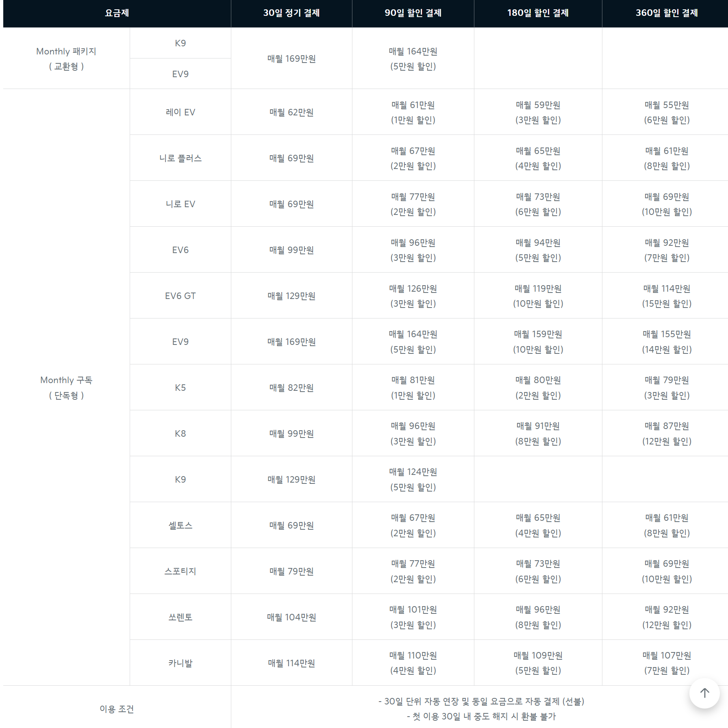This screenshot has height=728, width=728.
Task: Select the K5 model cell
Action: pyautogui.click(x=180, y=388)
